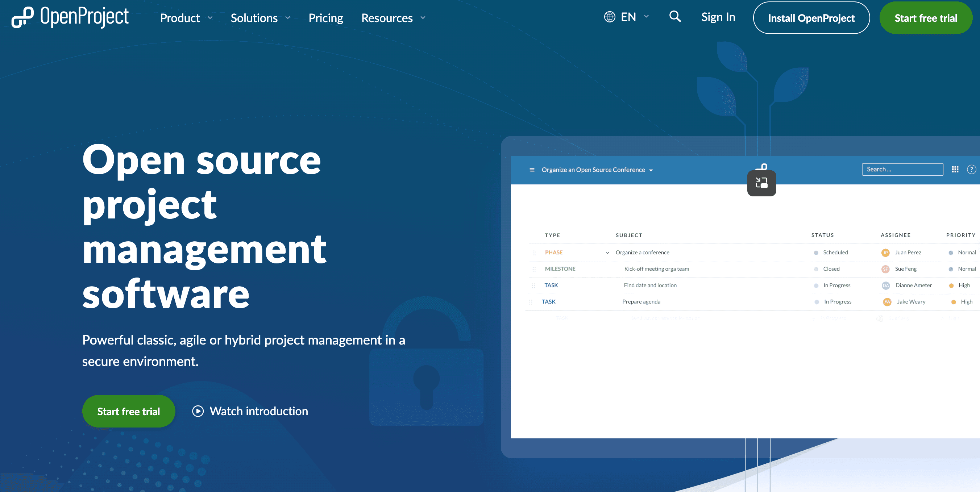This screenshot has width=980, height=492.
Task: Expand the Product menu chevron
Action: point(210,18)
